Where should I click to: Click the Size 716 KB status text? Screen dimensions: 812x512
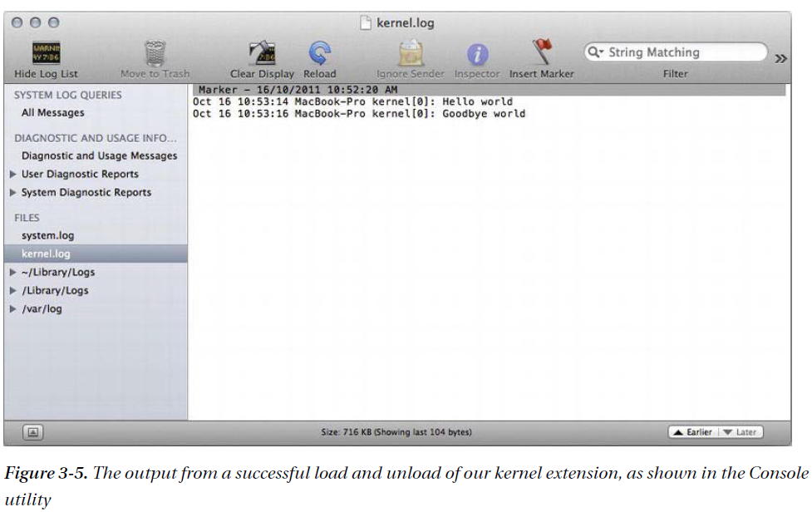(396, 431)
